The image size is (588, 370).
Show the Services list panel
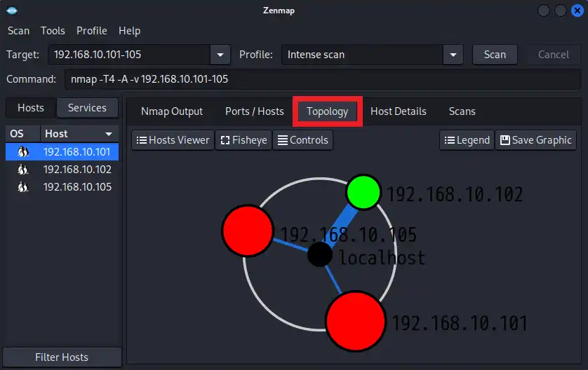(x=88, y=108)
